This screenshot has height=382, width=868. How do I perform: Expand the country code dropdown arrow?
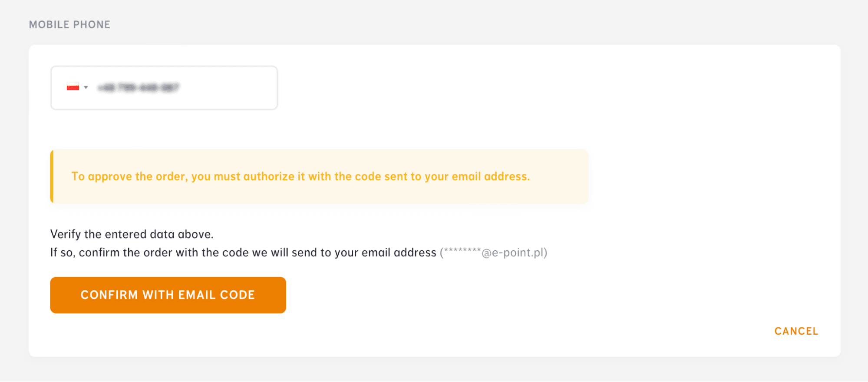pyautogui.click(x=86, y=87)
